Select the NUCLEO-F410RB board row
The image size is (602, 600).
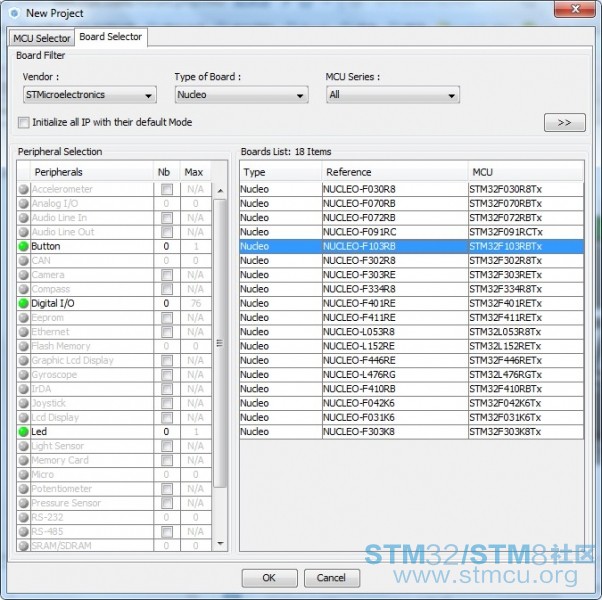pos(412,389)
